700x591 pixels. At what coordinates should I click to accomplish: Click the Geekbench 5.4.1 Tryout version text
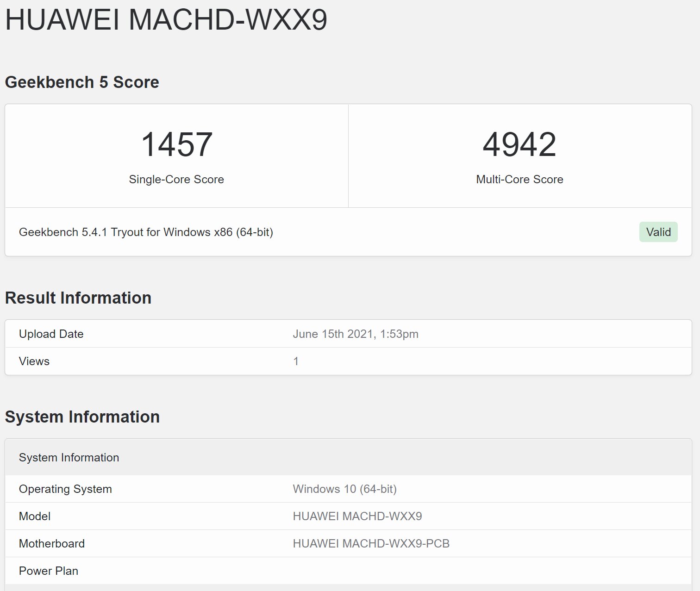[146, 232]
